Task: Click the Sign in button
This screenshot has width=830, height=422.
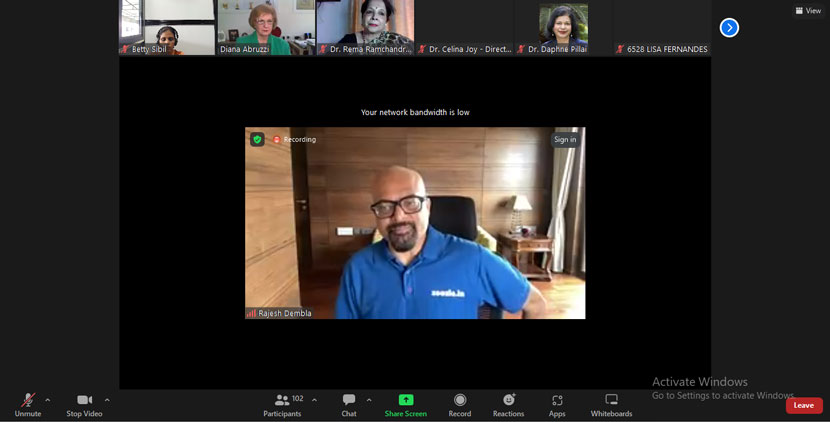Action: 565,140
